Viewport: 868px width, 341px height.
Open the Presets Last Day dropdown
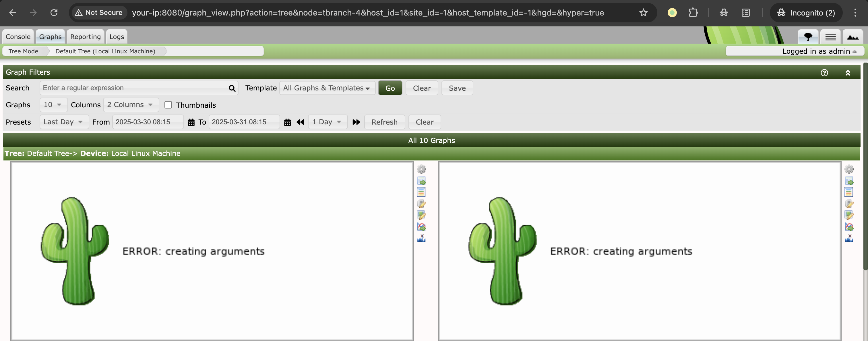[63, 122]
